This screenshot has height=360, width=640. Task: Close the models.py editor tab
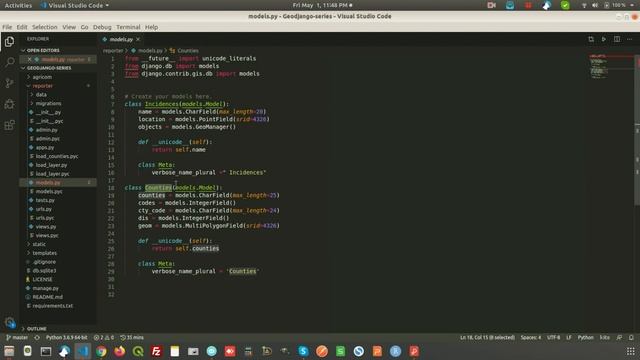pos(138,39)
